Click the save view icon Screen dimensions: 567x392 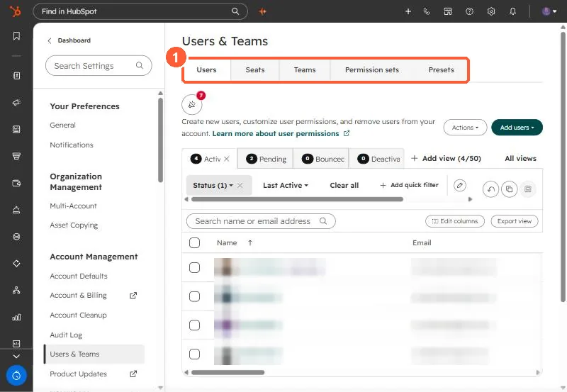528,189
